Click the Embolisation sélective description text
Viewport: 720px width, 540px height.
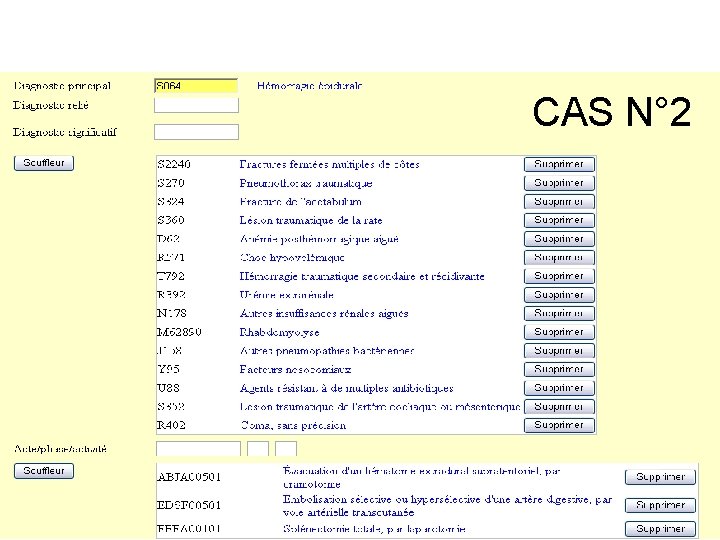pyautogui.click(x=447, y=506)
